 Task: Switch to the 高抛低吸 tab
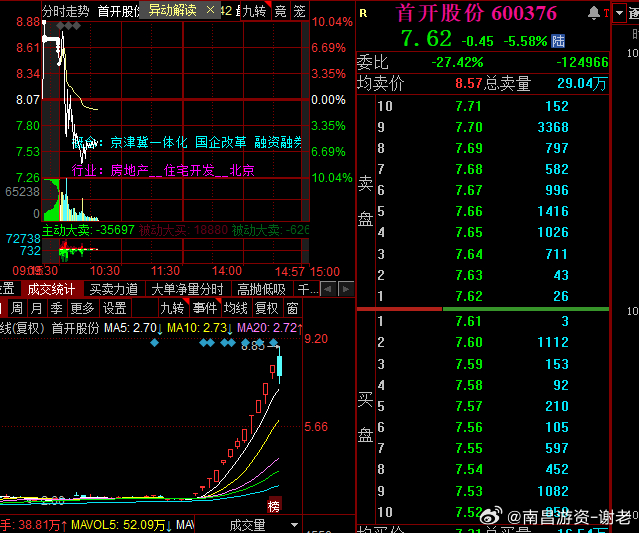(261, 289)
